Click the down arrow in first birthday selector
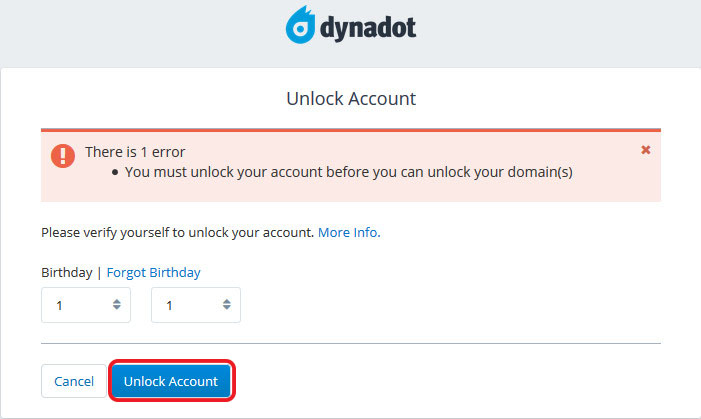This screenshot has height=419, width=701. [116, 310]
